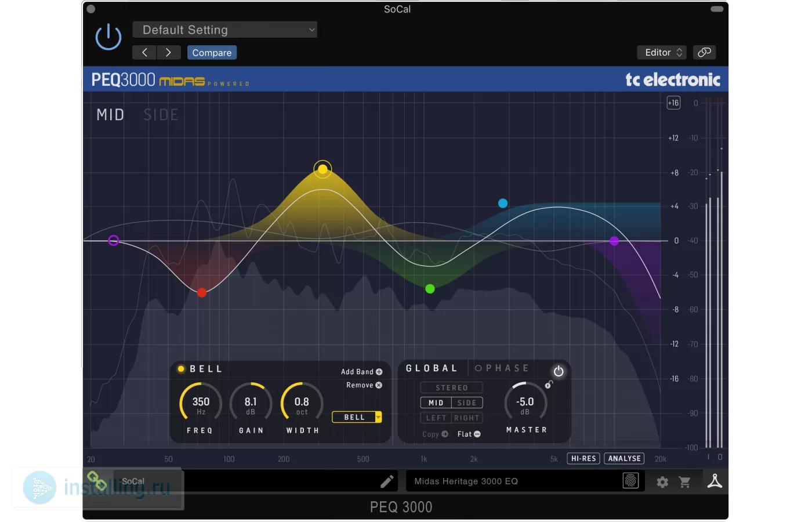Click the PEQ3000 product title
Image resolution: width=812 pixels, height=522 pixels.
point(123,79)
